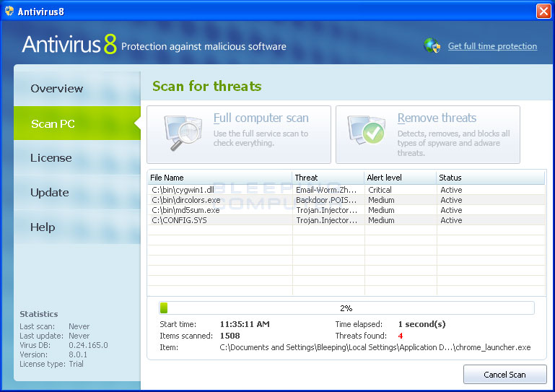
Task: Click the green checkmark remove threats icon
Action: pos(366,131)
